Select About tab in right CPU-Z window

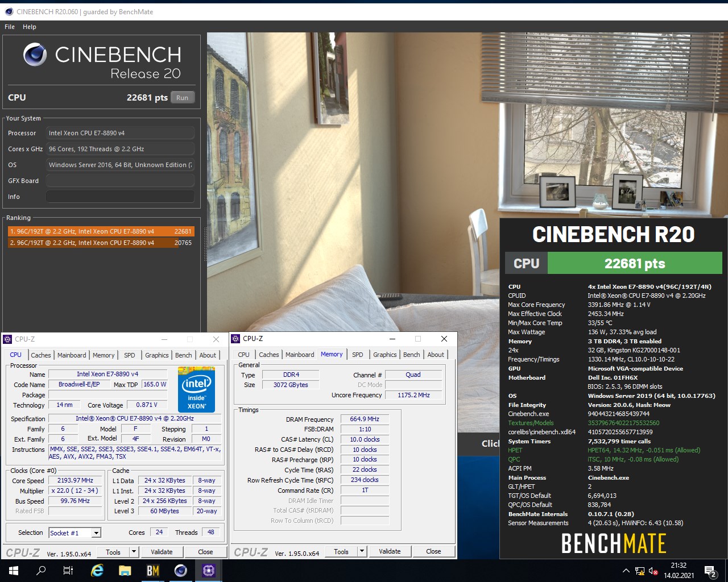[436, 355]
